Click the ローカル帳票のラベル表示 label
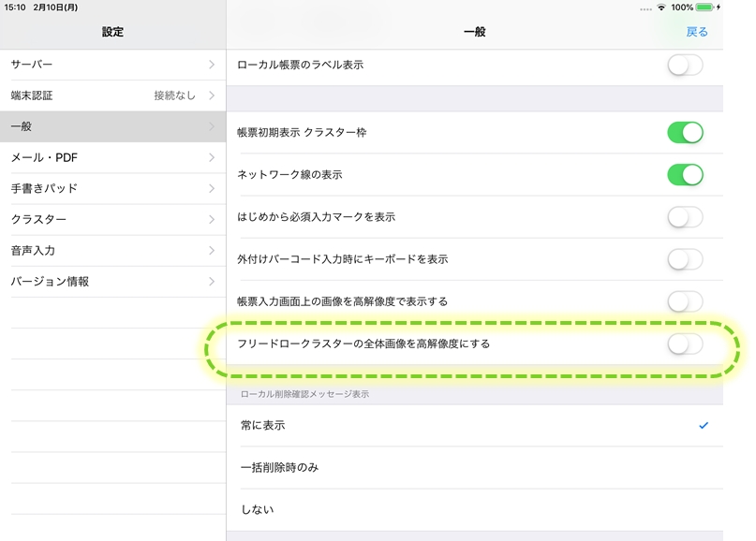 (301, 65)
